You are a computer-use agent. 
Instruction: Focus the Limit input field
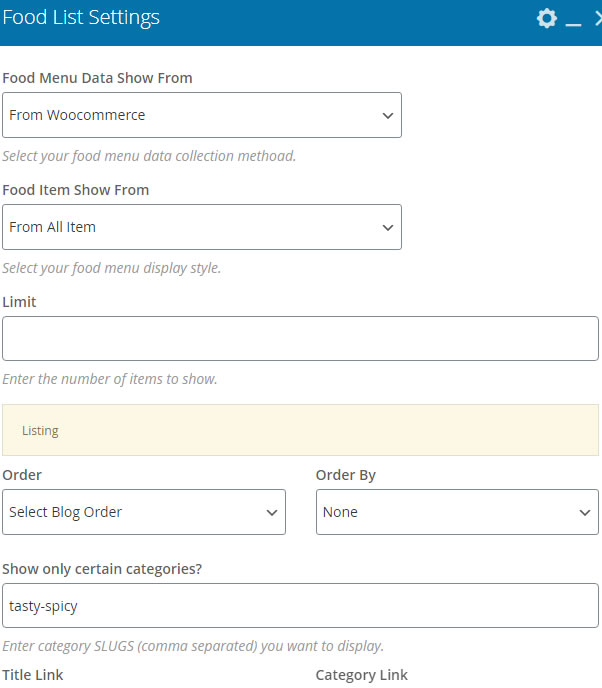point(300,338)
